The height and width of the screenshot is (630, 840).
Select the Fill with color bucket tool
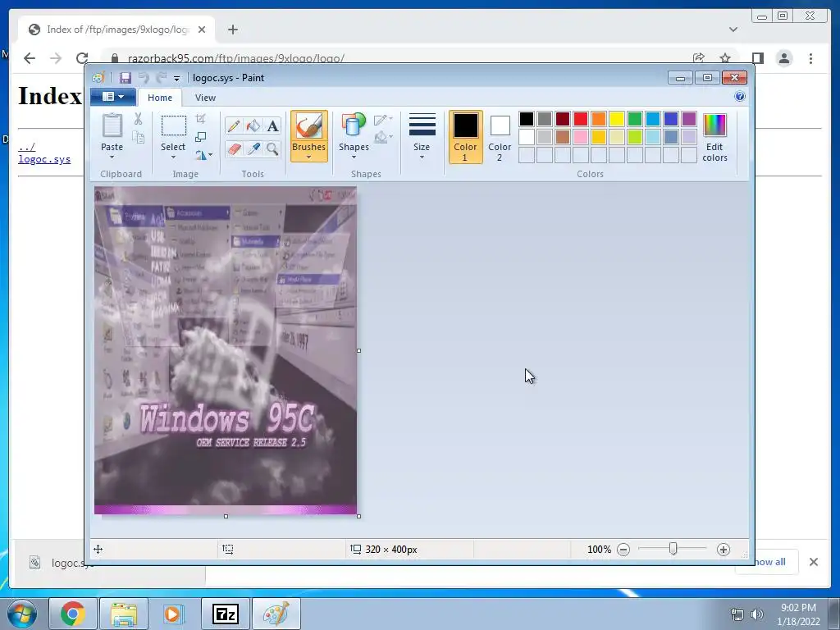(253, 126)
